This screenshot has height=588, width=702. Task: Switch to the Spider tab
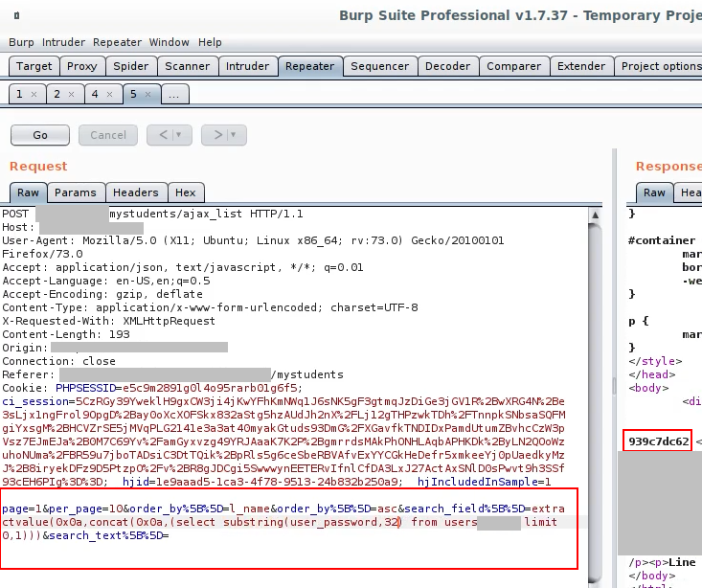coord(131,66)
